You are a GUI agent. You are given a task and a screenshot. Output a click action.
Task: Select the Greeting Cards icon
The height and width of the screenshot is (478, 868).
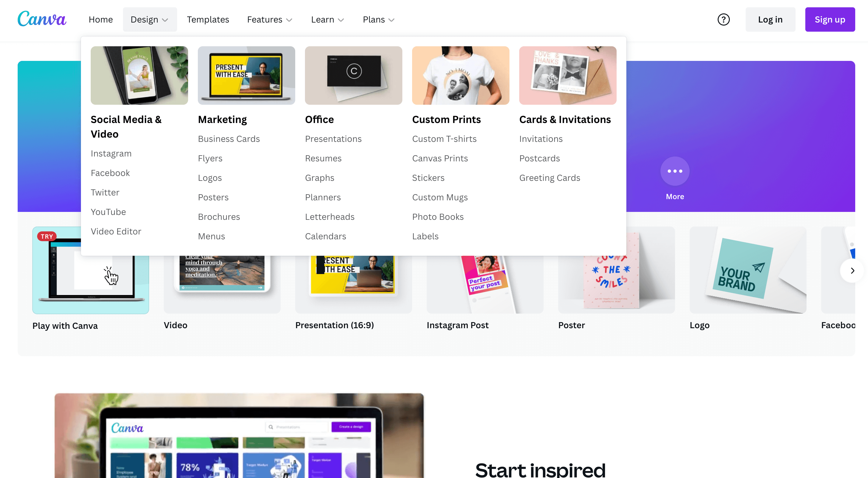point(549,178)
